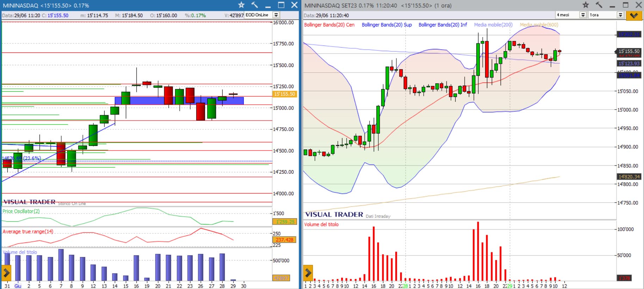Click the favorites star in the right intraday window
This screenshot has width=644, height=289.
pos(586,5)
